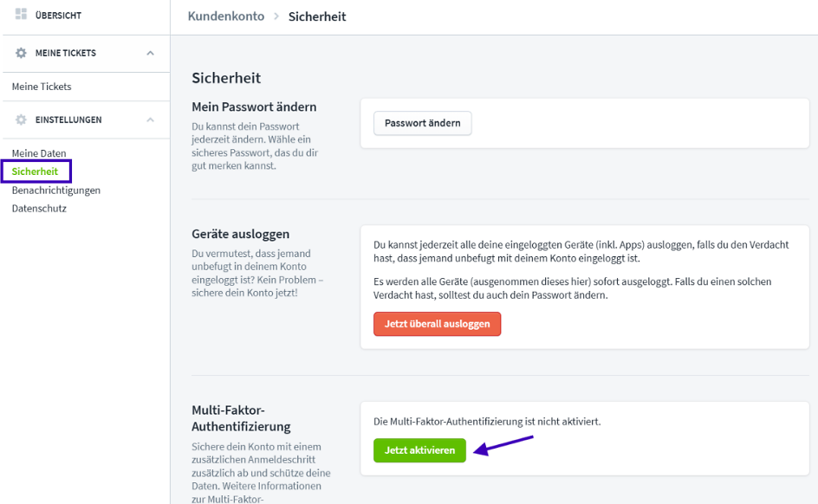Open the Meine Tickets sidebar sub-item

42,87
